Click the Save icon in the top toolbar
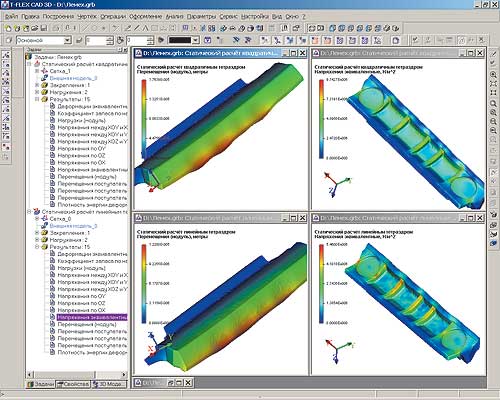The image size is (500, 400). (x=44, y=28)
